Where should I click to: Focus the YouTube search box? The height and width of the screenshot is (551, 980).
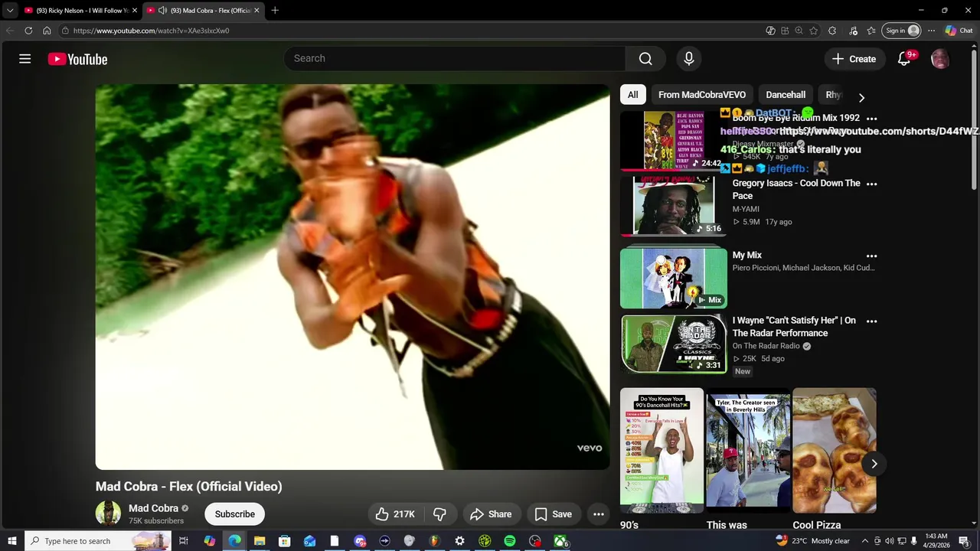[455, 59]
